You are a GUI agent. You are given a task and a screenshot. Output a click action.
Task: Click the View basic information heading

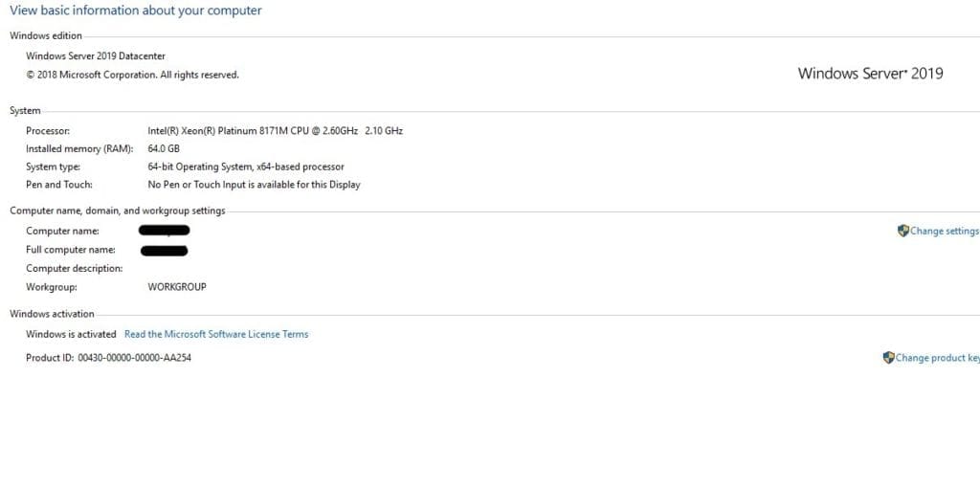pos(136,11)
